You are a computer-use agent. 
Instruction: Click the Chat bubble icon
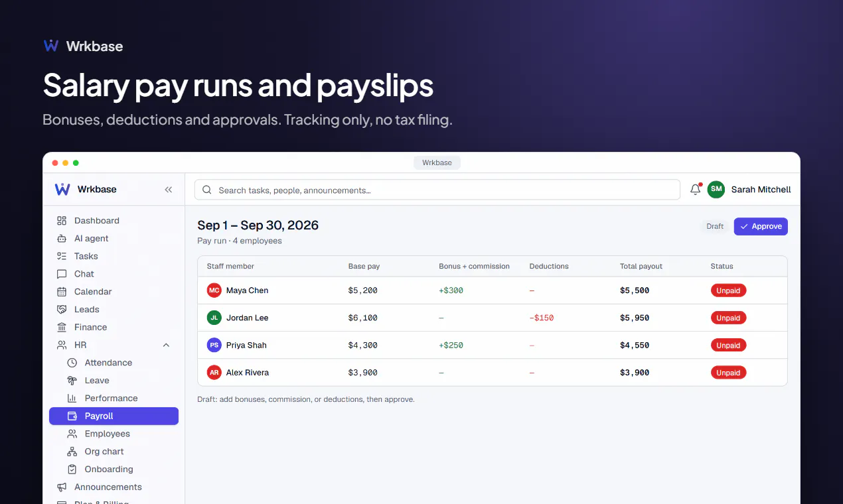pyautogui.click(x=62, y=274)
